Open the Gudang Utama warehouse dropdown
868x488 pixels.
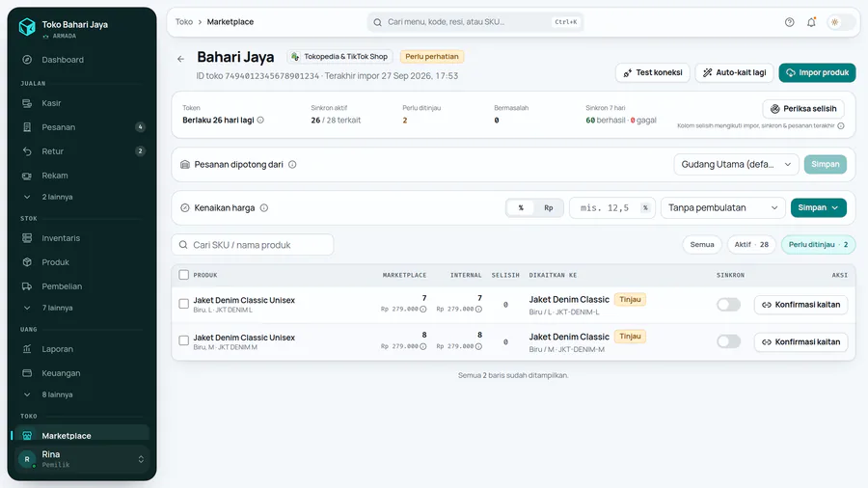click(x=736, y=164)
